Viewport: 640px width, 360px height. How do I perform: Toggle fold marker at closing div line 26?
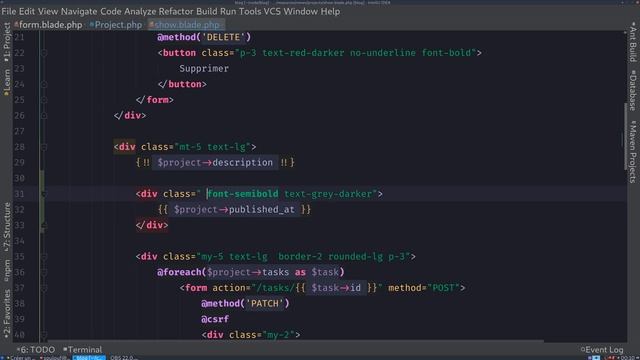pyautogui.click(x=44, y=116)
